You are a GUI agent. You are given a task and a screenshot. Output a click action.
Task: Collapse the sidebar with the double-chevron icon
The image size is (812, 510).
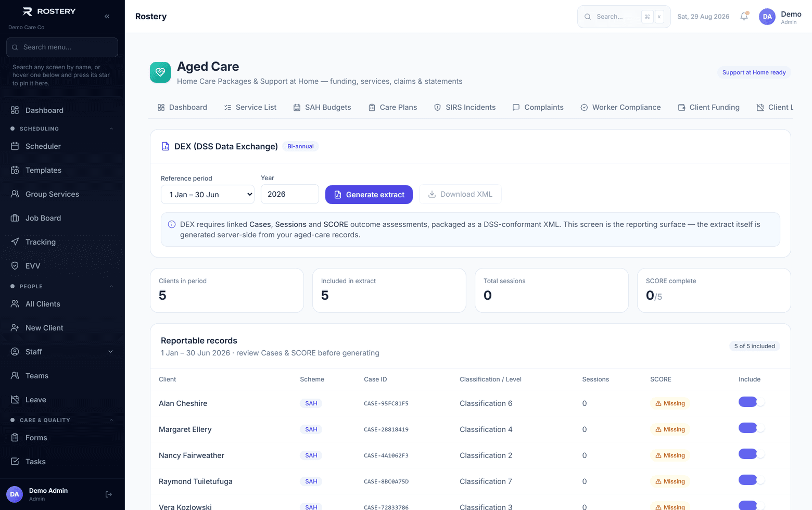click(x=107, y=16)
